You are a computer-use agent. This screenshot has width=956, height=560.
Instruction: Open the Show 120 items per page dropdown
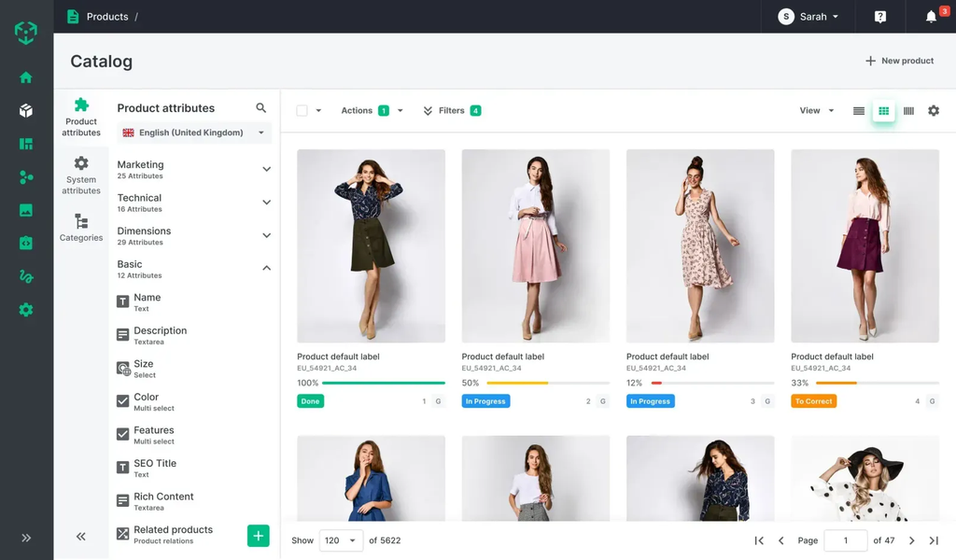(340, 540)
